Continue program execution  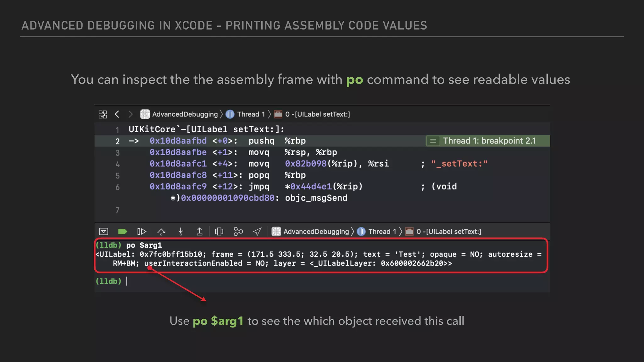pyautogui.click(x=142, y=232)
